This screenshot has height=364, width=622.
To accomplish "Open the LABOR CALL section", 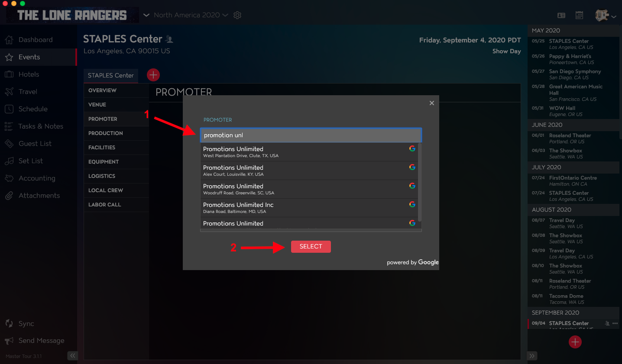I will (x=116, y=205).
